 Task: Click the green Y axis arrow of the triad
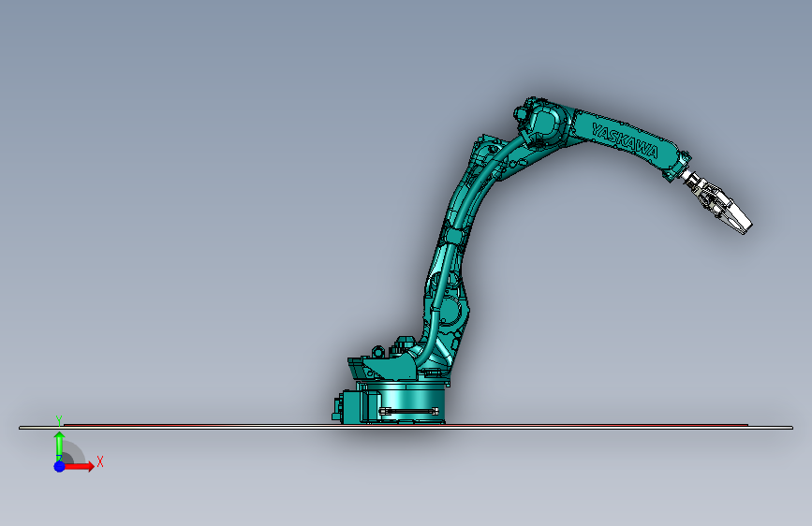pyautogui.click(x=59, y=445)
